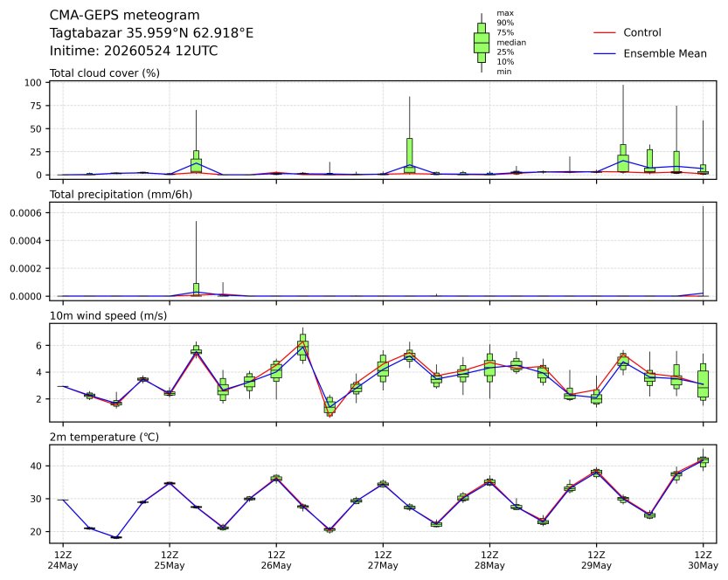Click the Total precipitation panel title
Viewport: 728px width, 580px height.
pyautogui.click(x=121, y=195)
